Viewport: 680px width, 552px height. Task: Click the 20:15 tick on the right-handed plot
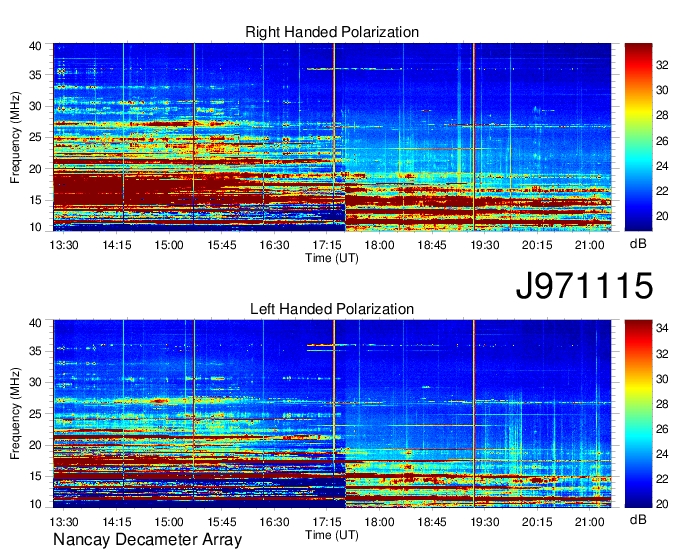coord(537,245)
